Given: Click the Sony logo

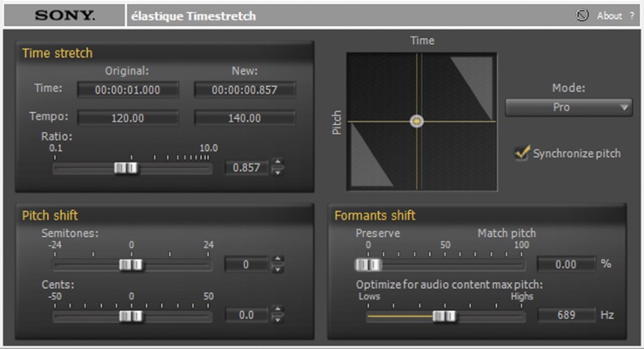Looking at the screenshot, I should 65,15.
